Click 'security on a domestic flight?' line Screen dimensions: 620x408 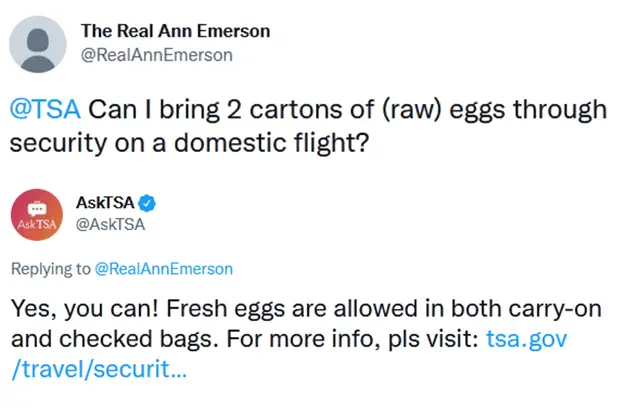[x=189, y=143]
